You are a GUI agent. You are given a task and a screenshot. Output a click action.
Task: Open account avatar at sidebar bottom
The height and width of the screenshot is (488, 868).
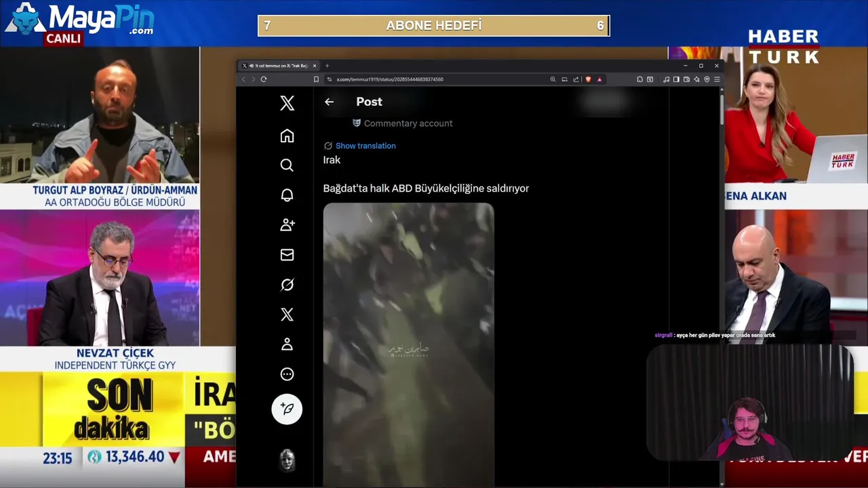pyautogui.click(x=287, y=461)
